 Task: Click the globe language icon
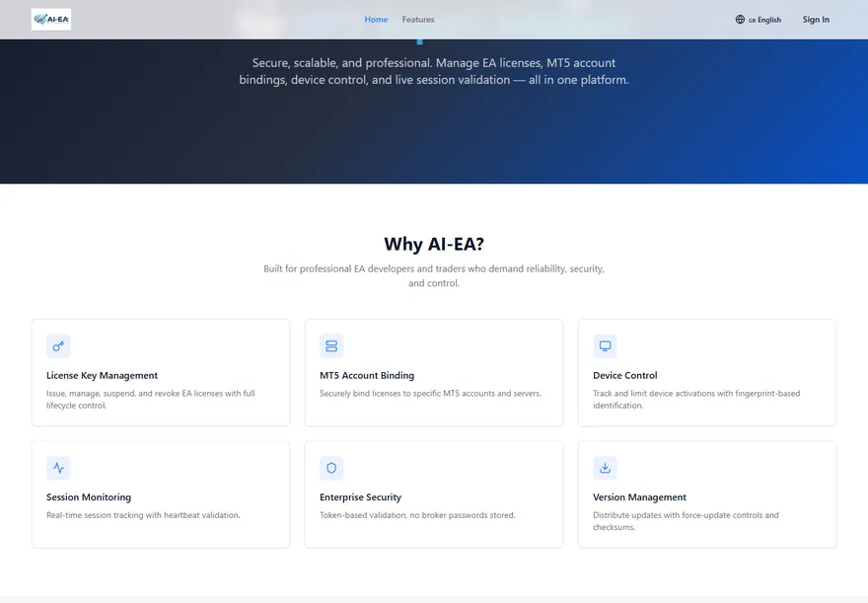[740, 20]
